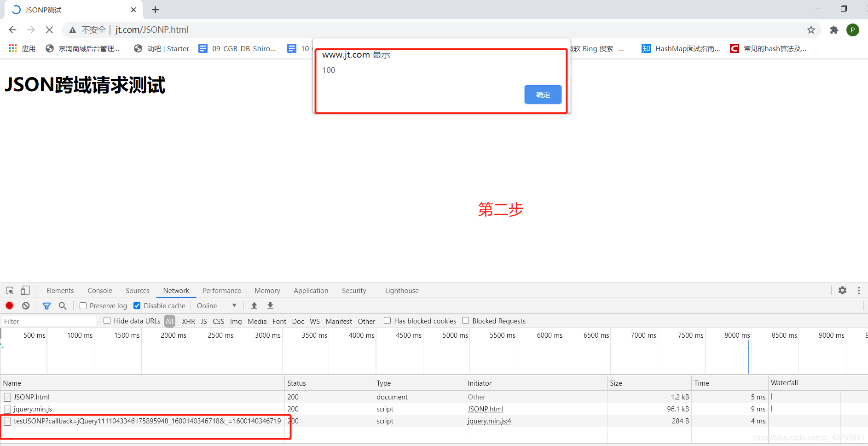Screen dimensions: 868x446
Task: Click the browser forward arrow
Action: point(31,30)
